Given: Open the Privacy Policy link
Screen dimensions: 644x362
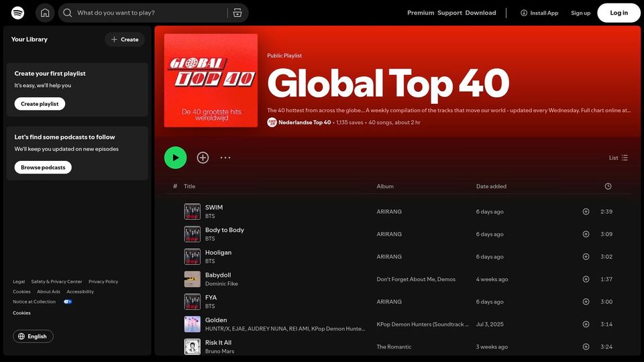Looking at the screenshot, I should [x=103, y=282].
